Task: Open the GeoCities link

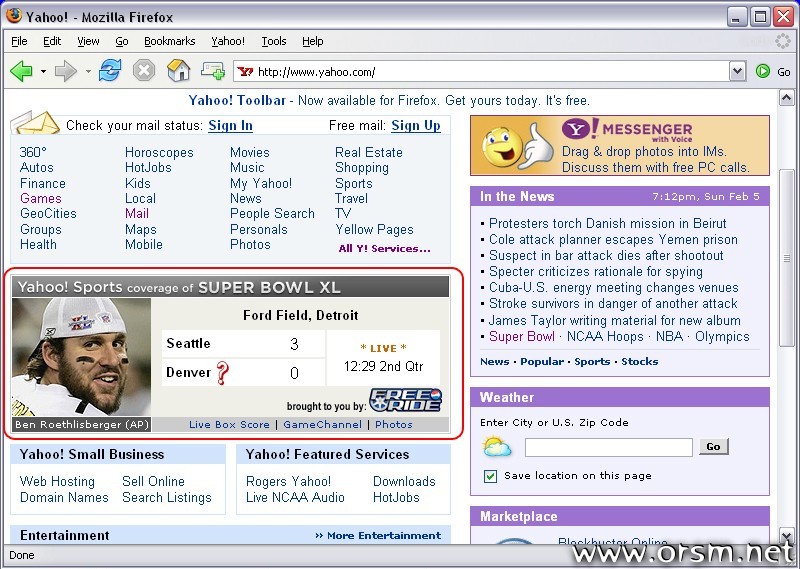Action: click(48, 213)
